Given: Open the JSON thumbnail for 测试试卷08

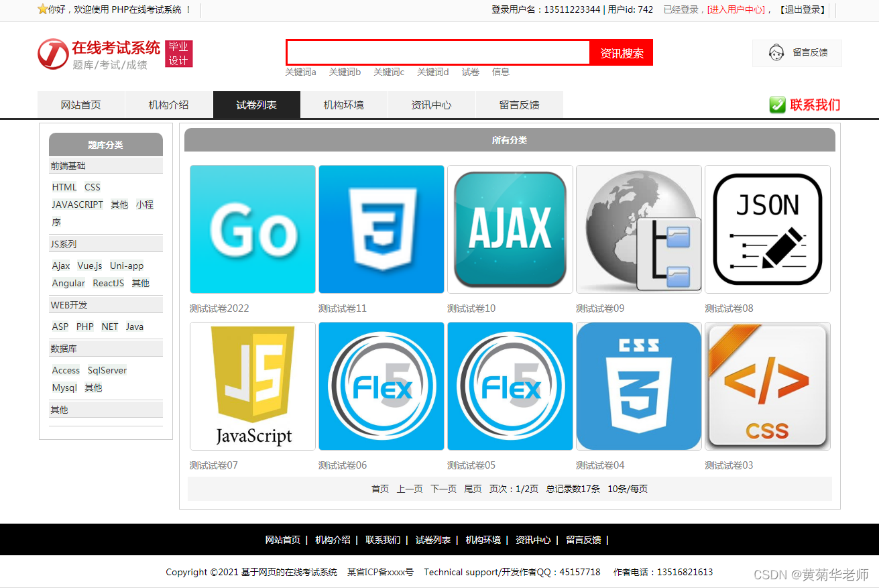Looking at the screenshot, I should (x=768, y=229).
